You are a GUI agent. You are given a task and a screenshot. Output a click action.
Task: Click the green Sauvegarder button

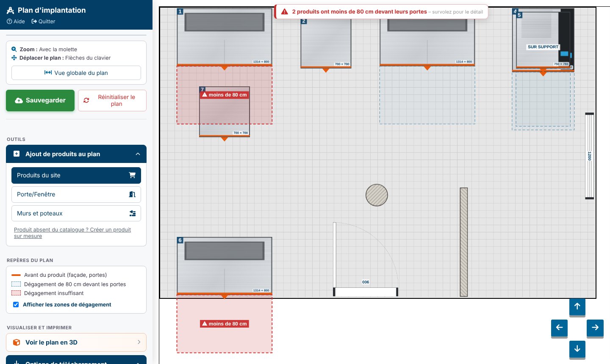point(40,100)
